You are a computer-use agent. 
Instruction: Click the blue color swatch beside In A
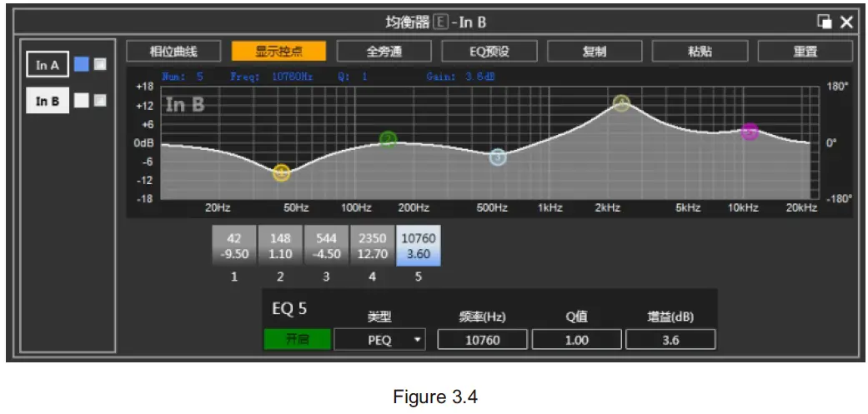82,64
